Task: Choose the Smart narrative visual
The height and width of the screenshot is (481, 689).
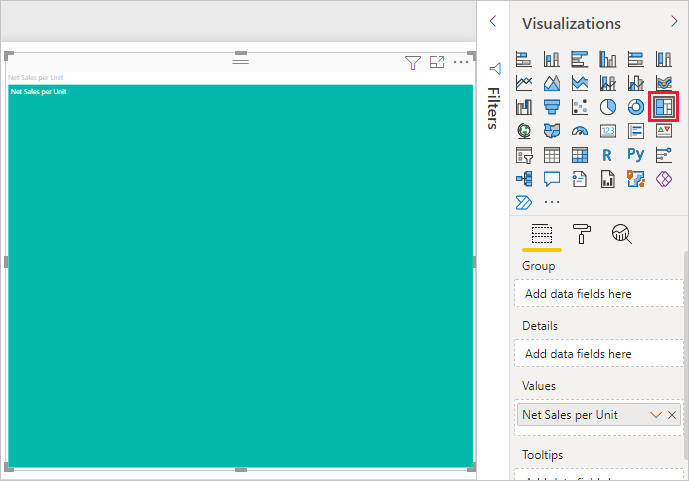Action: 580,179
